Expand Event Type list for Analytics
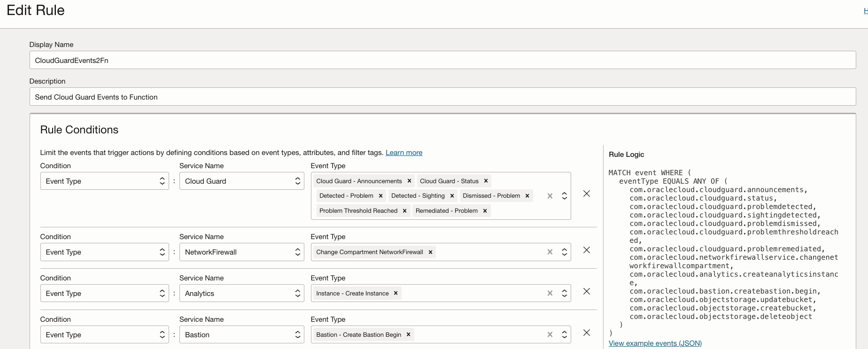Viewport: 868px width, 349px height. [564, 294]
